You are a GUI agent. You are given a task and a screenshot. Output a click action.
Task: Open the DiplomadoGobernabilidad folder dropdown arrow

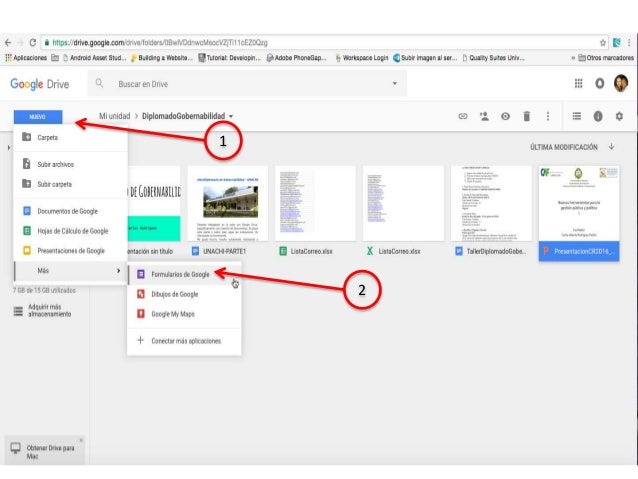(x=231, y=116)
